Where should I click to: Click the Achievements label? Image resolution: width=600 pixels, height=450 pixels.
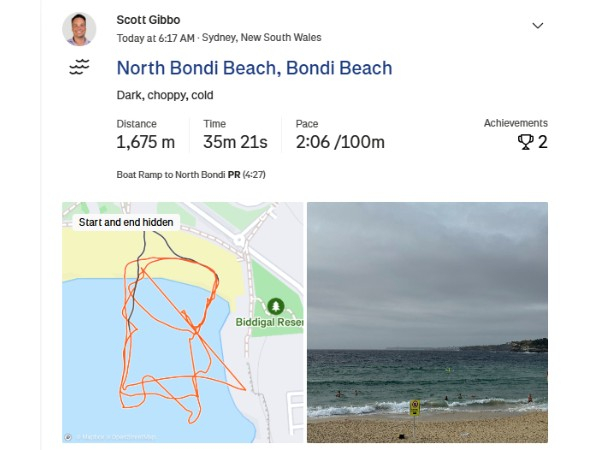click(x=516, y=123)
